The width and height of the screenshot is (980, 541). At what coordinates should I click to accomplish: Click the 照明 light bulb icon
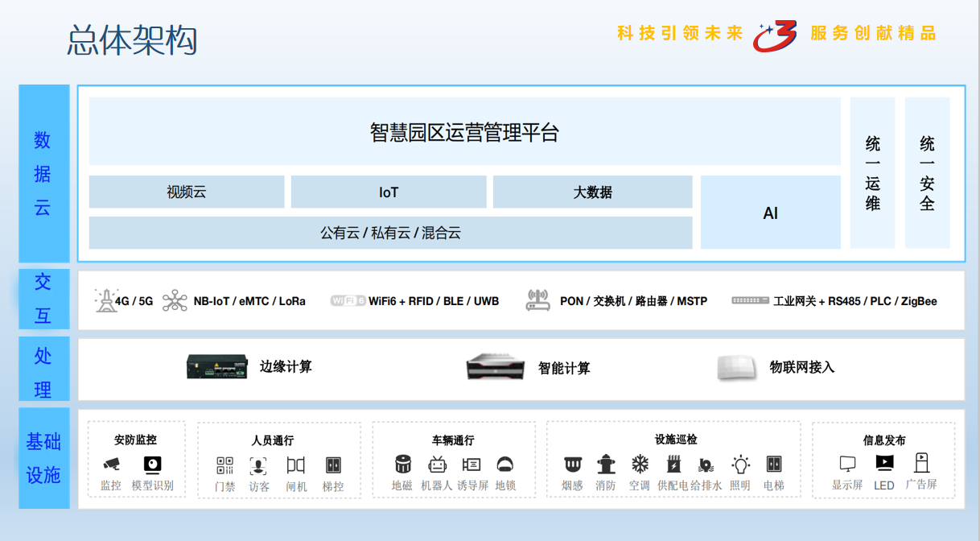[740, 465]
